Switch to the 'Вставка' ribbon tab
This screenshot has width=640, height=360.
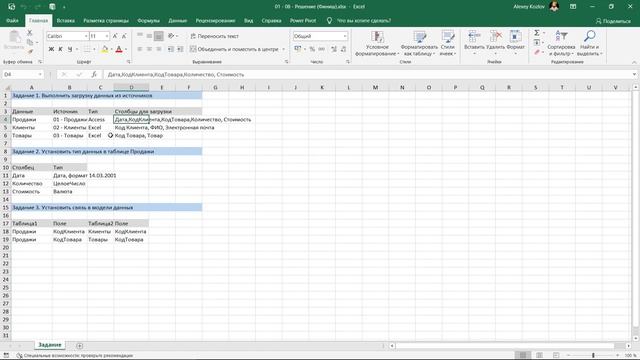[65, 20]
